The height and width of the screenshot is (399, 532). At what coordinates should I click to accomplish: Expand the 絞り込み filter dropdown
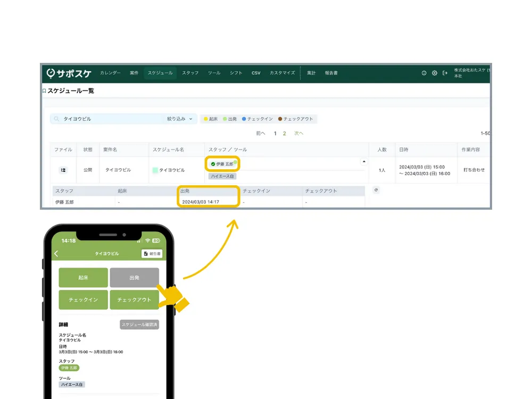click(179, 119)
